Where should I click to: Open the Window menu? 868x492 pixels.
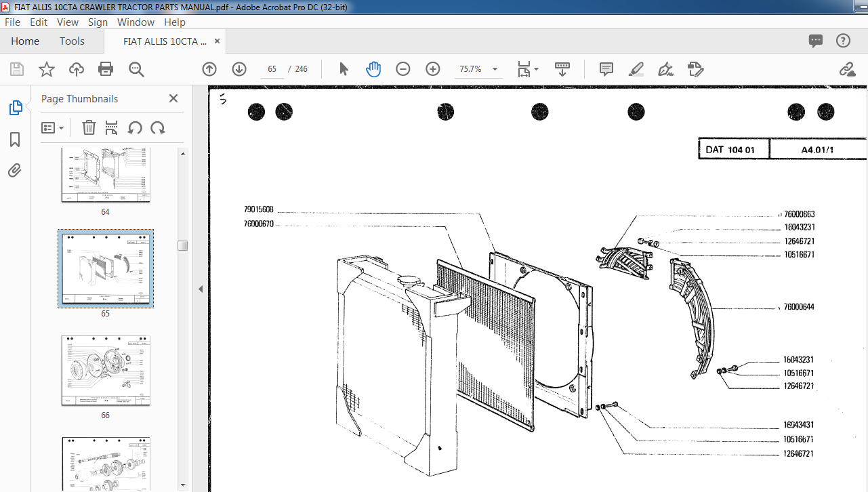coord(136,22)
